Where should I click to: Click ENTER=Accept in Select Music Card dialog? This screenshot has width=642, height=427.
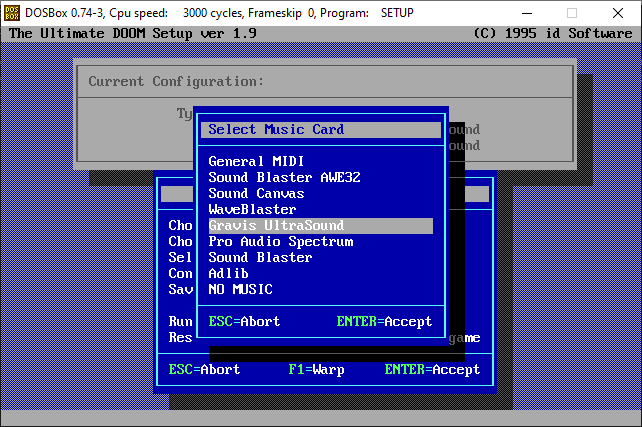[x=384, y=321]
